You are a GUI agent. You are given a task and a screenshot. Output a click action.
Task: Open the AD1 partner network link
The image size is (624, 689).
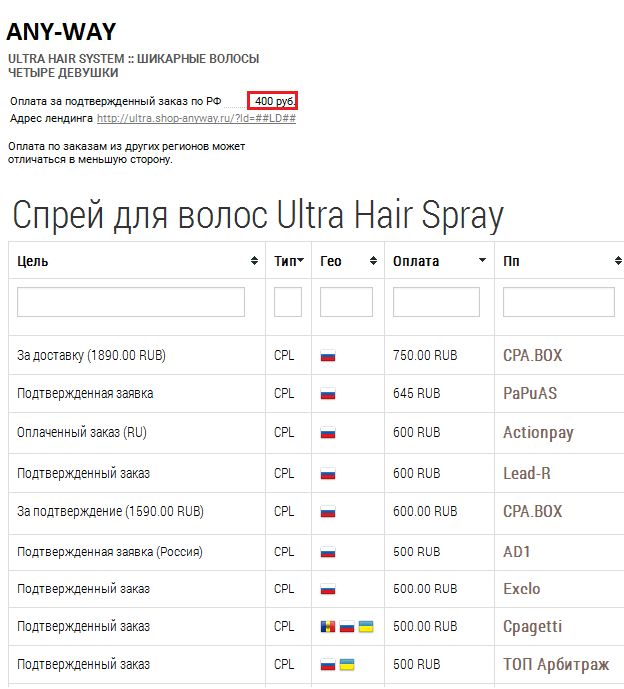coord(517,551)
